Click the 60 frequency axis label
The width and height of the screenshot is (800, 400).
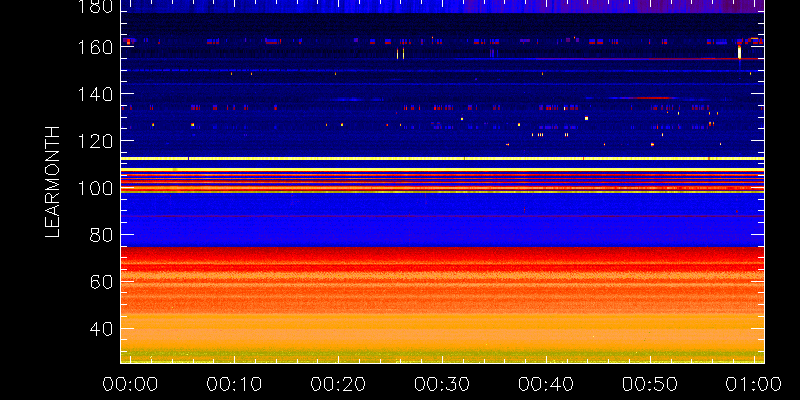point(101,282)
